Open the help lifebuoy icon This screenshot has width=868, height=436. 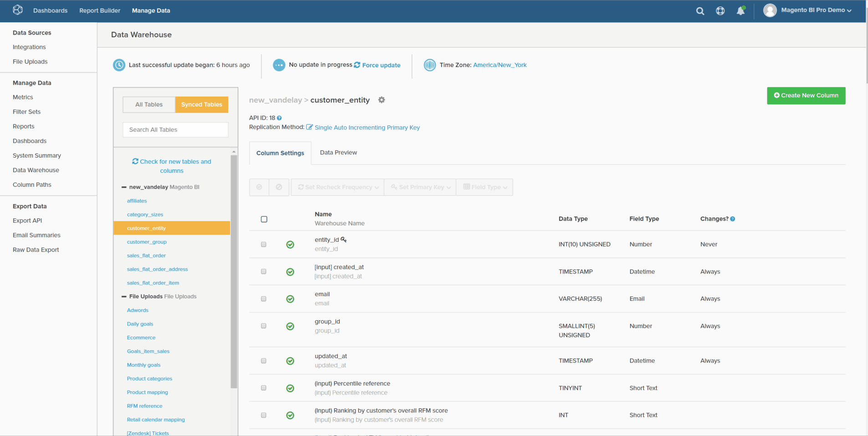tap(720, 11)
